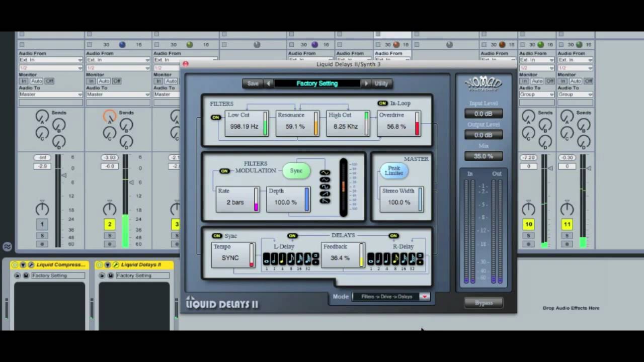This screenshot has width=644, height=362.
Task: Select the square waveform for filter modulation
Action: 325,187
